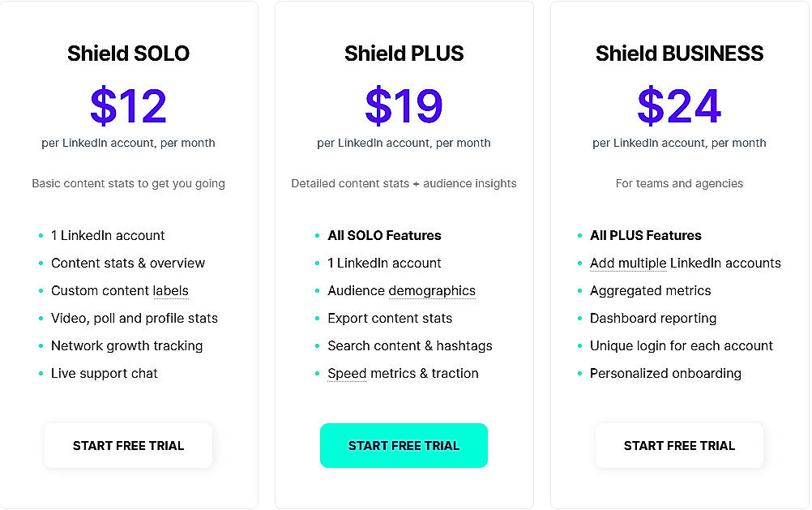Start free trial for Shield SOLO
The width and height of the screenshot is (812, 510).
128,445
